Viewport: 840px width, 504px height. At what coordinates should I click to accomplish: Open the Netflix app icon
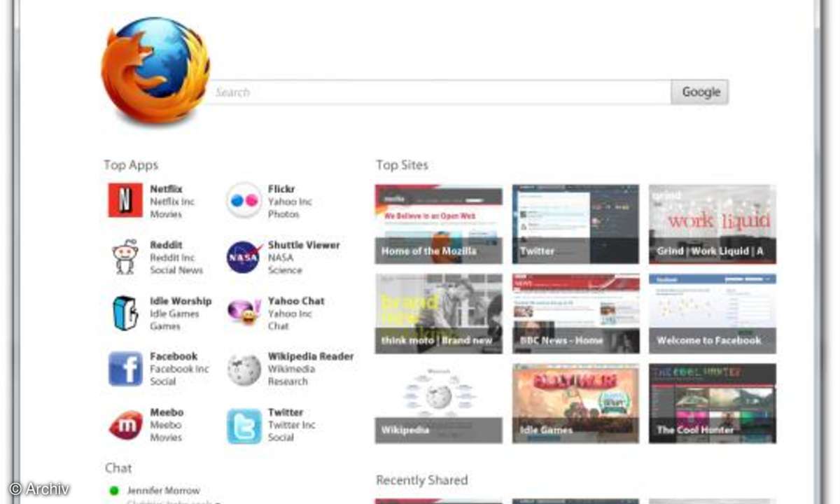click(125, 200)
